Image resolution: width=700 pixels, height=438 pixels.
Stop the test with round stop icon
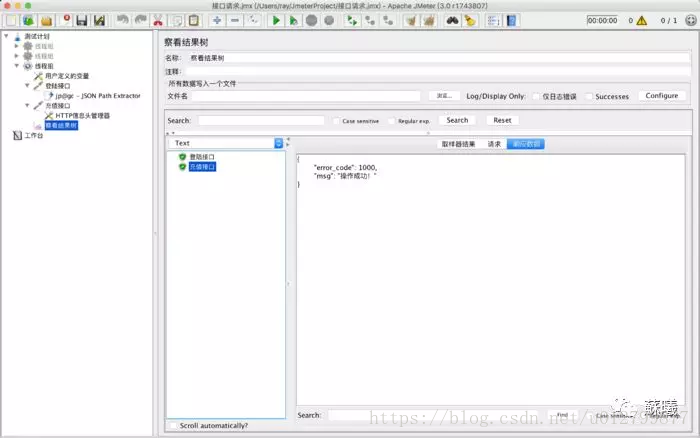point(312,21)
